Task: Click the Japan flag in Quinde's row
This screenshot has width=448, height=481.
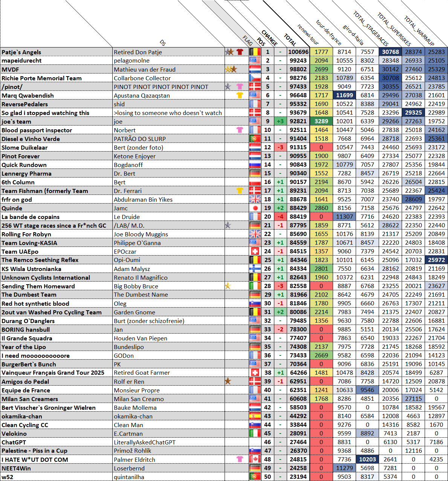Action: coord(255,208)
